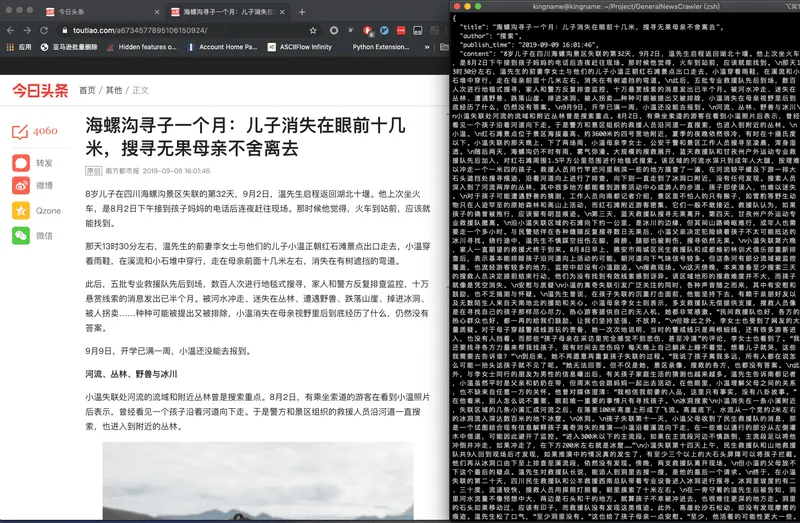
Task: Open ASCIIFlow Infinity bookmark
Action: 299,47
